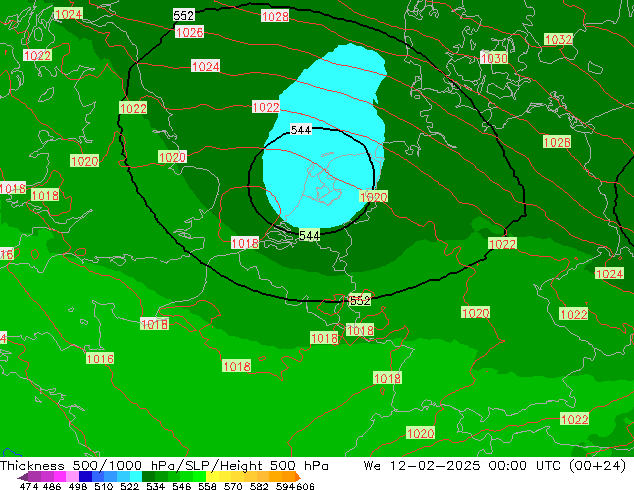Click legend value 558
The image size is (634, 490).
pyautogui.click(x=207, y=486)
